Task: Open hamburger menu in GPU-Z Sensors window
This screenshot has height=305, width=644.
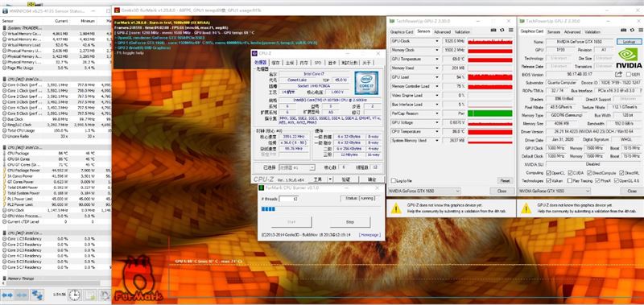Action: tap(510, 31)
